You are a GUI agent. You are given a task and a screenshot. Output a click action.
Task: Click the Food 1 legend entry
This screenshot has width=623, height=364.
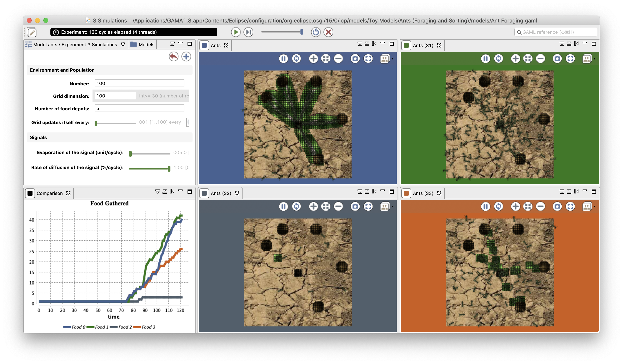coord(97,327)
